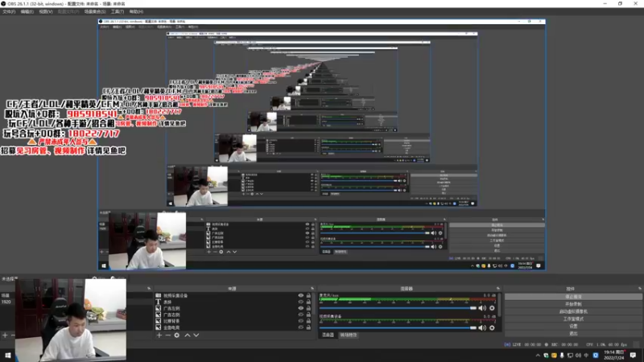The width and height of the screenshot is (644, 362).
Task: Toggle visibility eye of bottom source row
Action: click(x=300, y=327)
